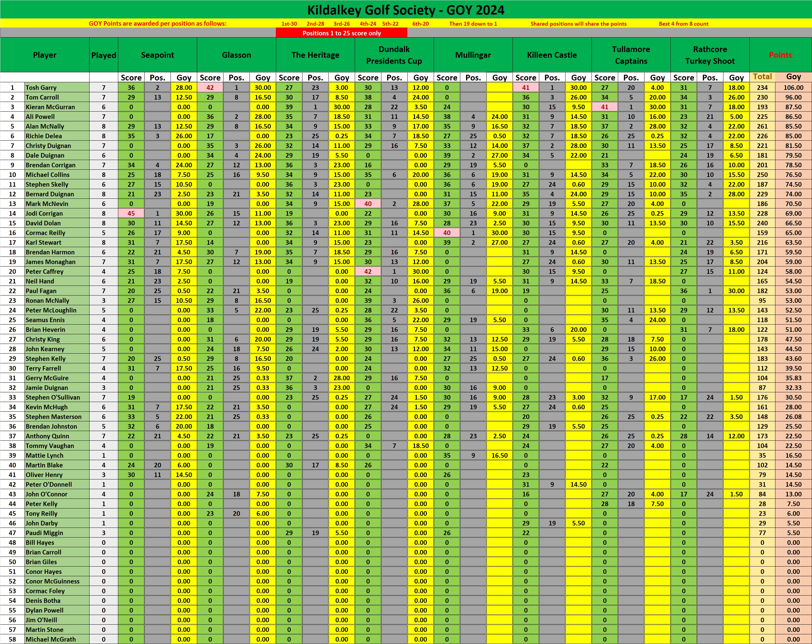812x644 pixels.
Task: Click Gerry McGuire's Goy total 35.83
Action: pyautogui.click(x=794, y=378)
